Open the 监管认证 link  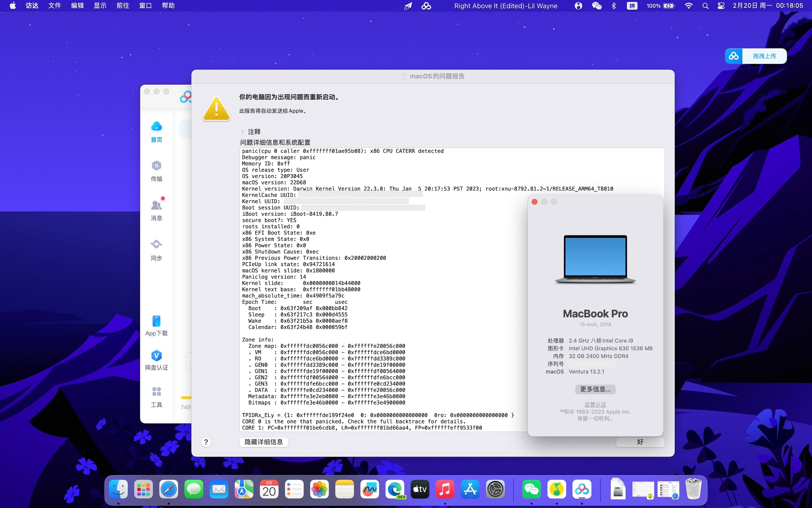[x=595, y=404]
